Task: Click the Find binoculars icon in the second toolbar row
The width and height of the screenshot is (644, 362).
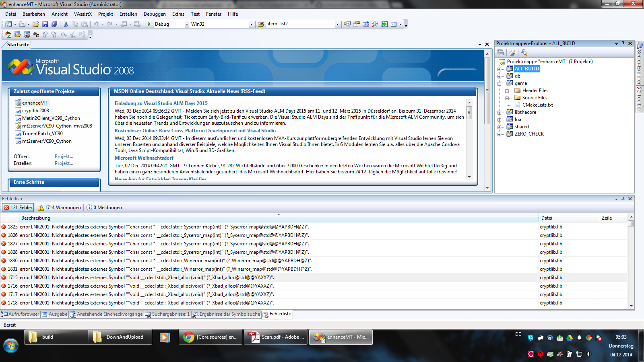Action: 36,35
